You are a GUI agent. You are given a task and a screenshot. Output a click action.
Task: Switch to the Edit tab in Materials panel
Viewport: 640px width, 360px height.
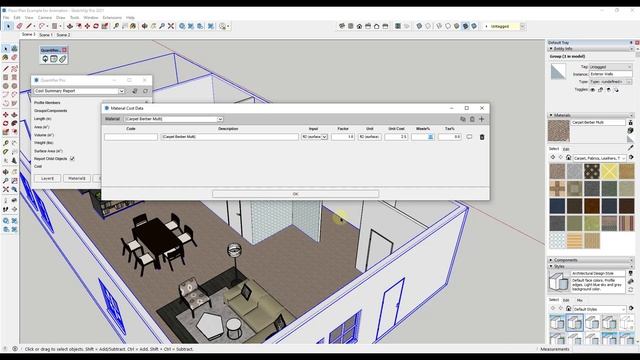click(x=566, y=149)
